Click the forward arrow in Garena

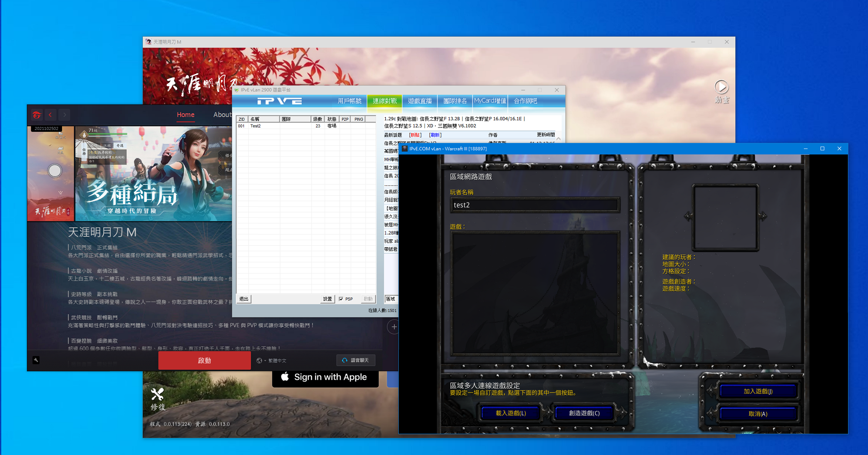[64, 115]
